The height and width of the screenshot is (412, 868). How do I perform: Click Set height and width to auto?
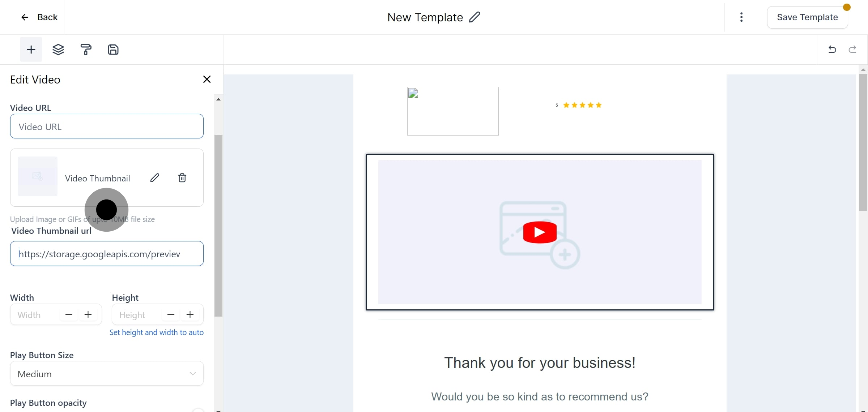point(156,332)
